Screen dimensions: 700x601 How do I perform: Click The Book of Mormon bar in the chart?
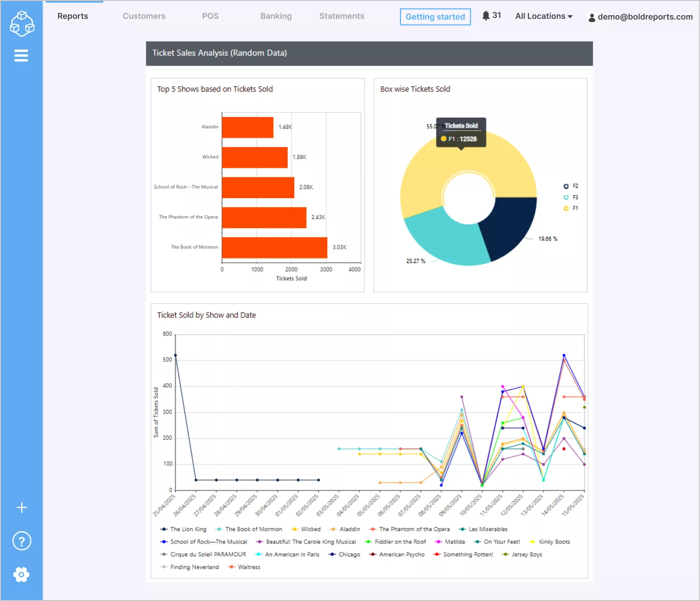[274, 247]
